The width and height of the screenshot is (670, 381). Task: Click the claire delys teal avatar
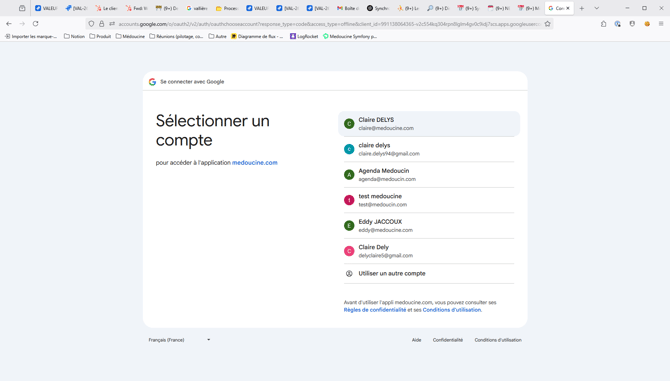[349, 149]
